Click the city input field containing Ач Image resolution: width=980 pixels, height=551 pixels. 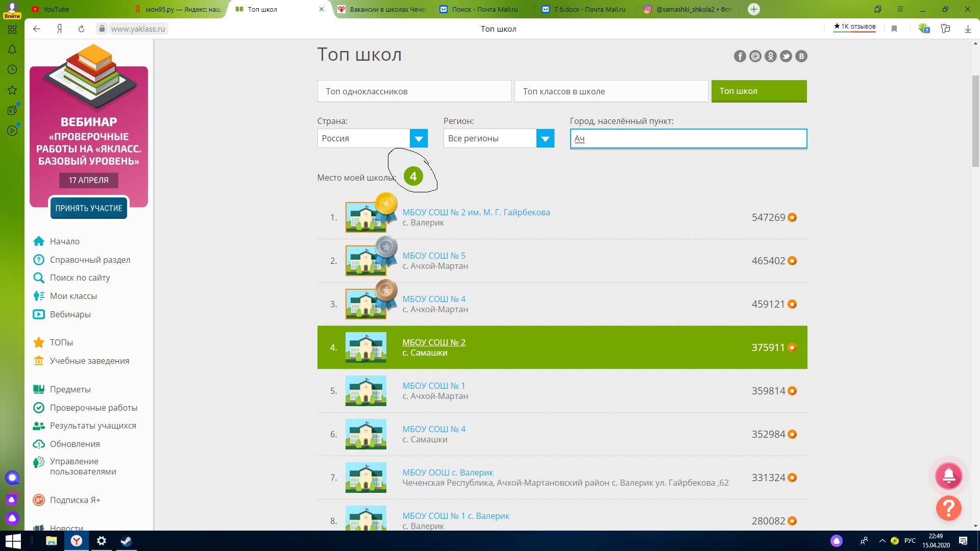point(688,138)
